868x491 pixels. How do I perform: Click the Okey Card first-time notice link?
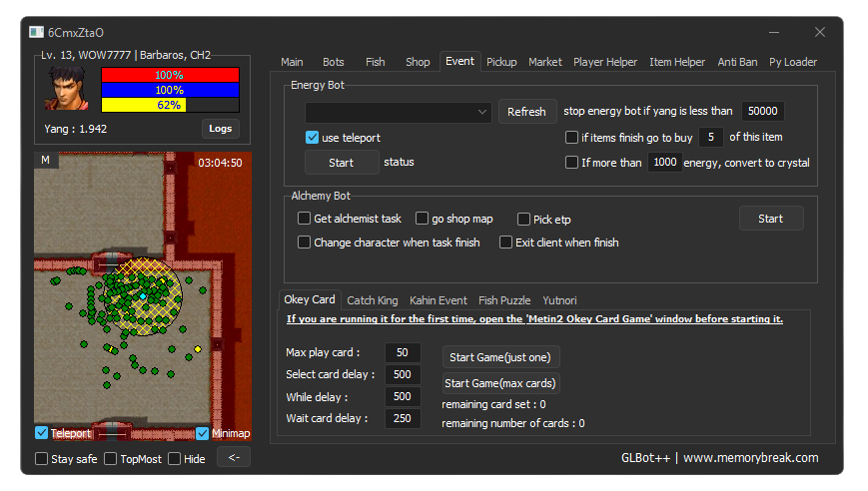534,319
